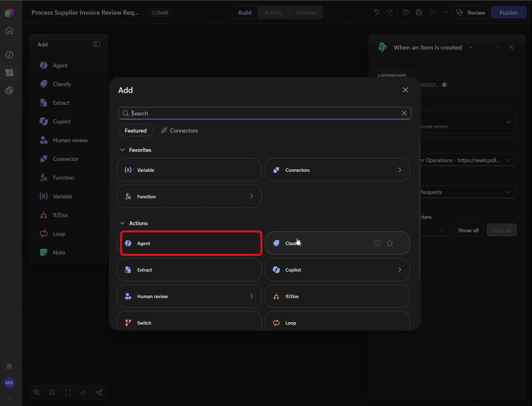Close the Add dialog
The image size is (532, 406).
(x=405, y=90)
